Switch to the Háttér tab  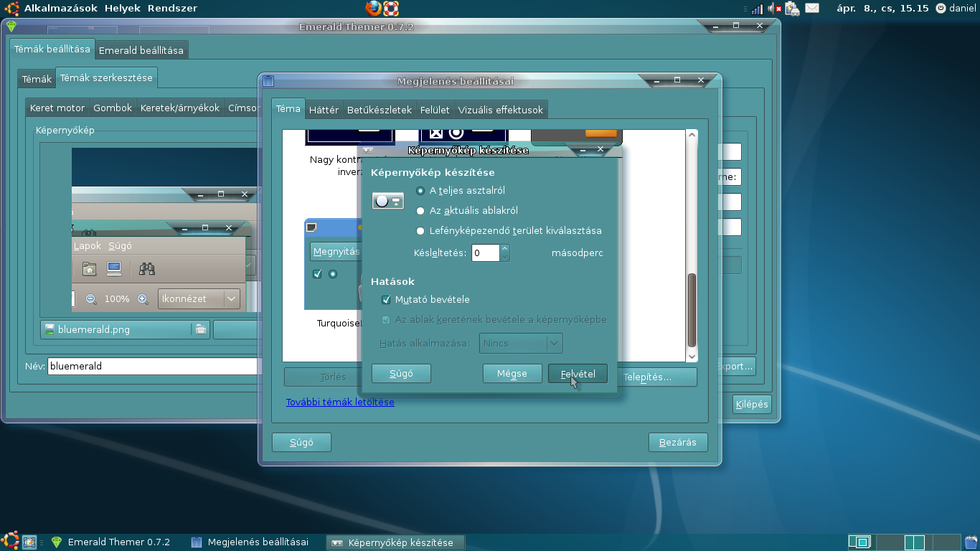[324, 110]
